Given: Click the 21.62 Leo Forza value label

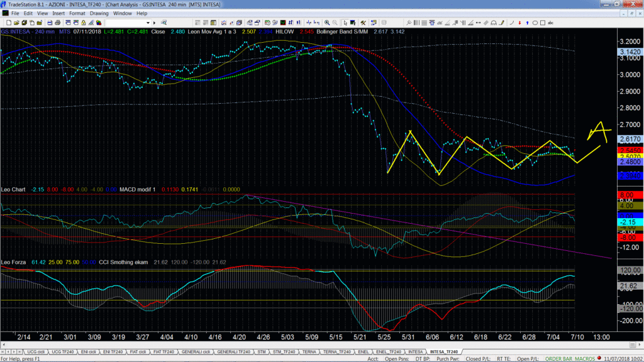Looking at the screenshot, I should 630,286.
